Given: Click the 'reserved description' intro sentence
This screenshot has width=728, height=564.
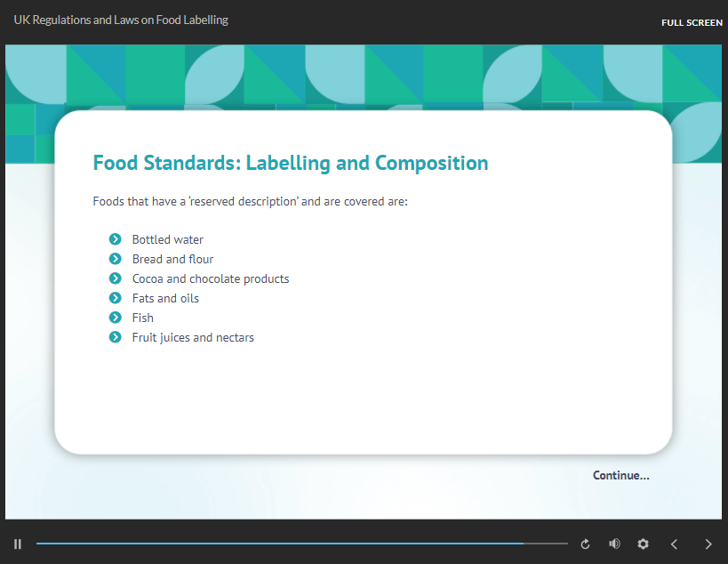Looking at the screenshot, I should [x=250, y=201].
